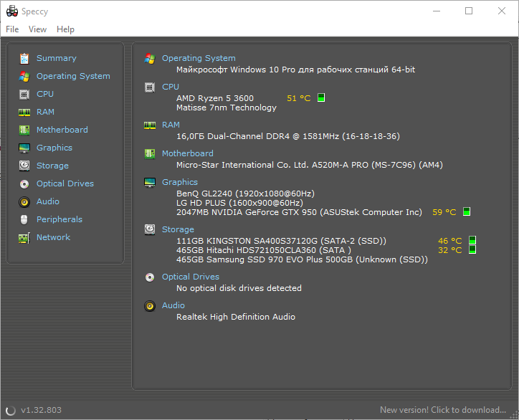This screenshot has width=519, height=420.
Task: Click the Storage drive icon in main panel
Action: point(150,229)
